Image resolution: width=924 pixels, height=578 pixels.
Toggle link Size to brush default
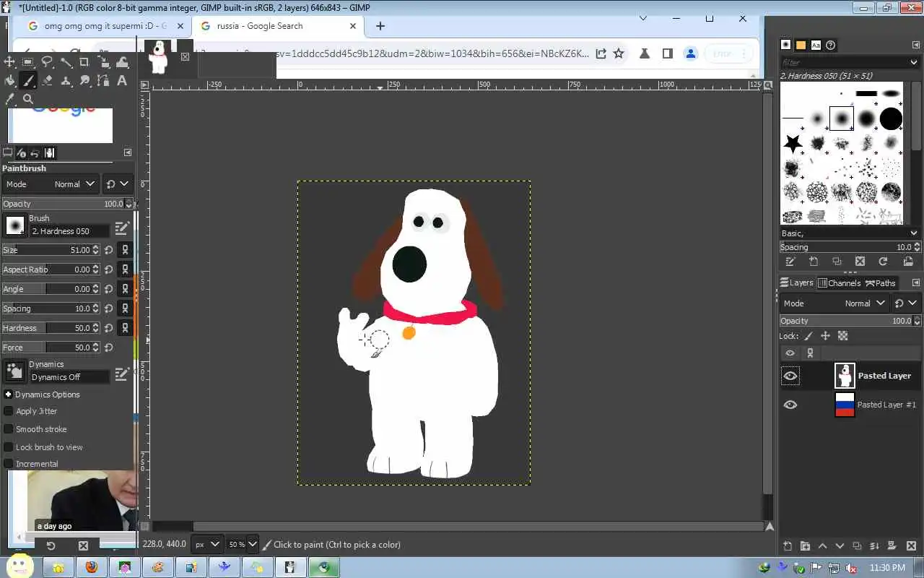tap(125, 250)
